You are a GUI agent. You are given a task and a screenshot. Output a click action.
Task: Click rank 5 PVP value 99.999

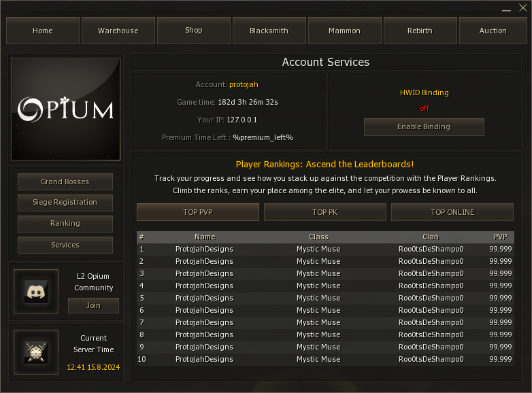(x=501, y=298)
